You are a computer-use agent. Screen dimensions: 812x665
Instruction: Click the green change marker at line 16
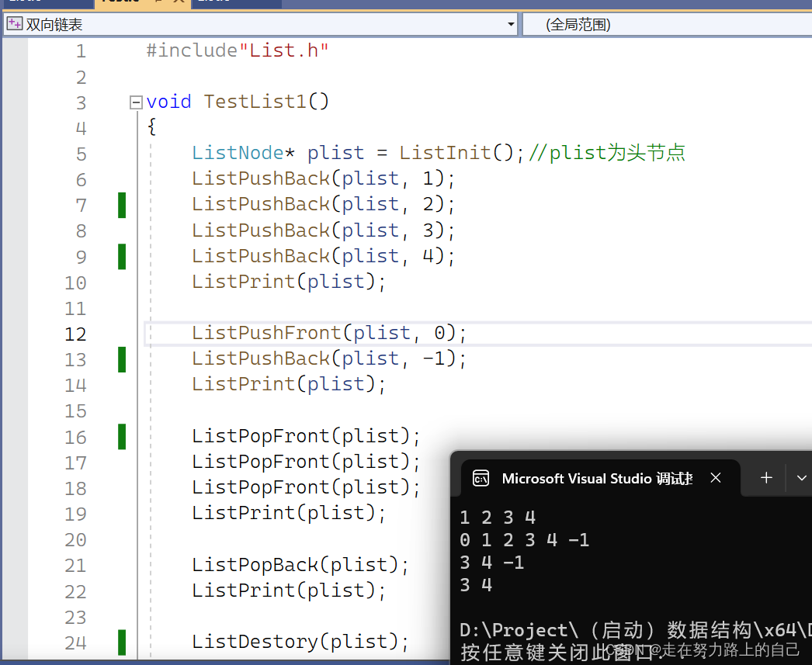pos(122,436)
